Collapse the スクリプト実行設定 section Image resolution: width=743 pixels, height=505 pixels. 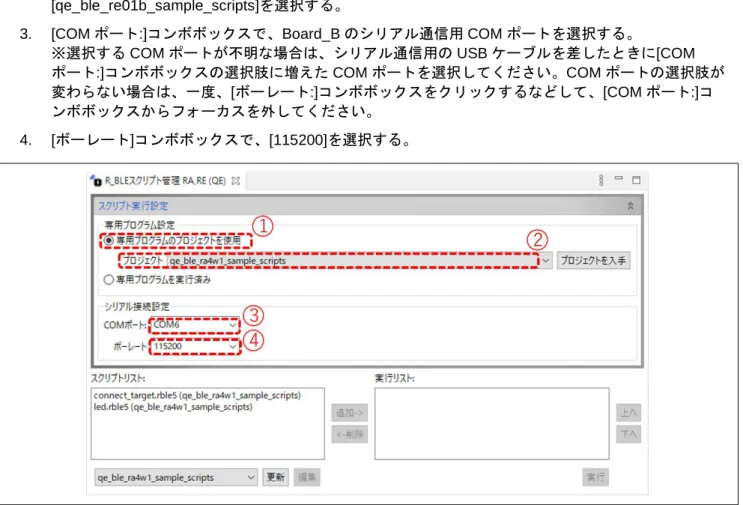630,206
